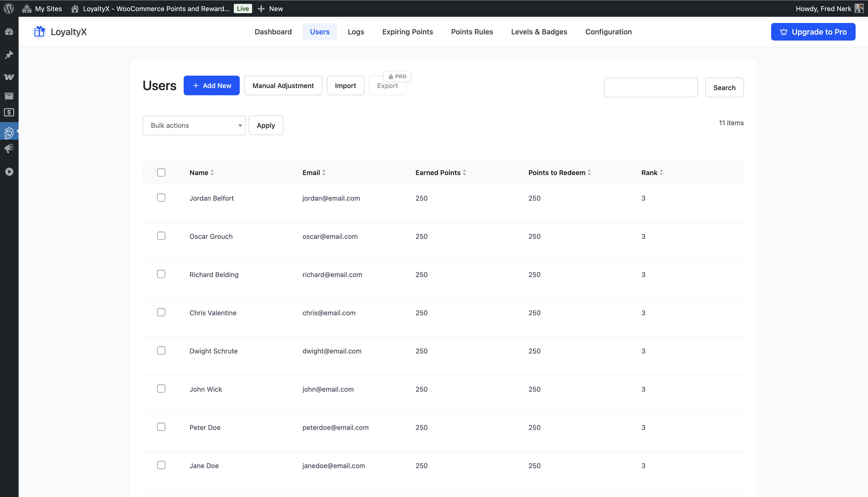Check the Jordan Belfort row checkbox

[x=161, y=198]
